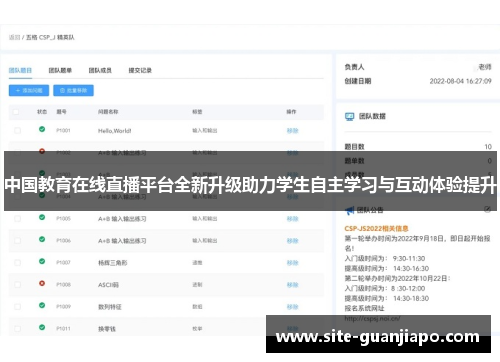This screenshot has height=362, width=500.
Task: Click problem ID P1006
Action: [63, 241]
